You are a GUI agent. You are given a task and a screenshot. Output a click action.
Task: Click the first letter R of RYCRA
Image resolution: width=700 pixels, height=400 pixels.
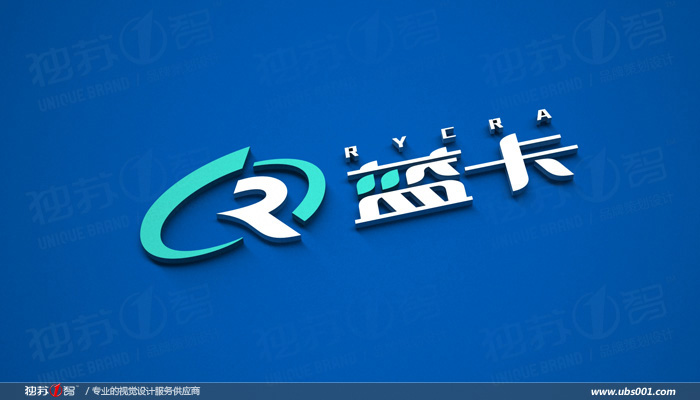pyautogui.click(x=350, y=151)
